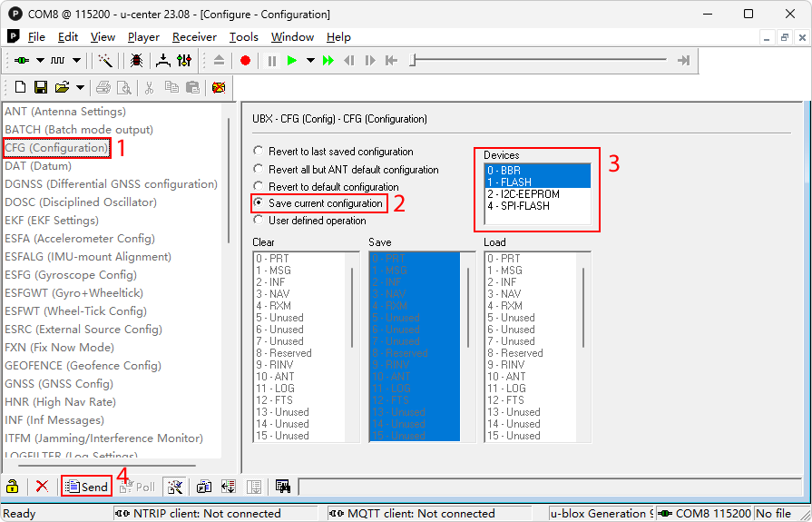Click the playback position slider
The image size is (812, 522).
pyautogui.click(x=414, y=61)
